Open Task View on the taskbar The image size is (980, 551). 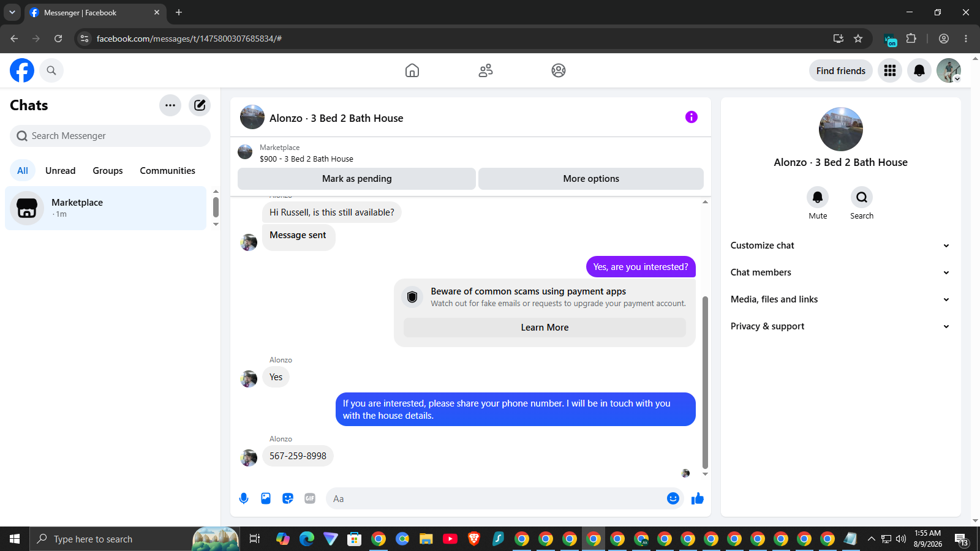click(255, 539)
